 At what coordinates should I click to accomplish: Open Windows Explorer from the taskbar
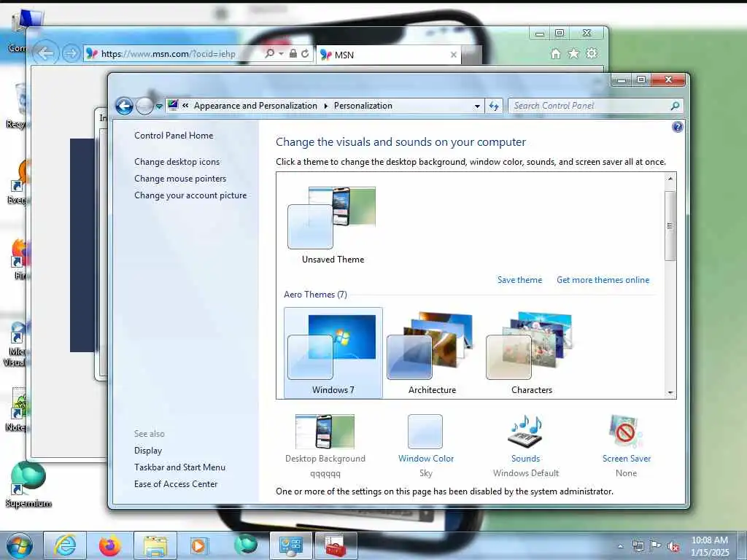(x=155, y=545)
